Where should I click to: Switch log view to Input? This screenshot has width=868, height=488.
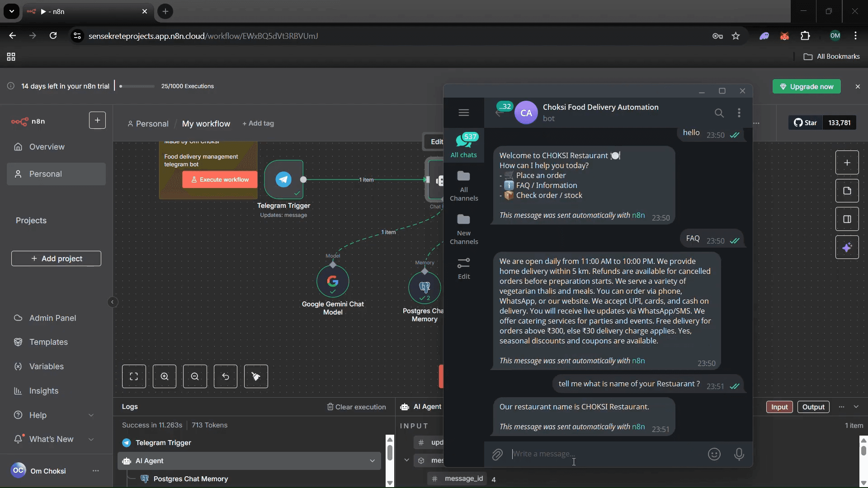click(x=779, y=407)
